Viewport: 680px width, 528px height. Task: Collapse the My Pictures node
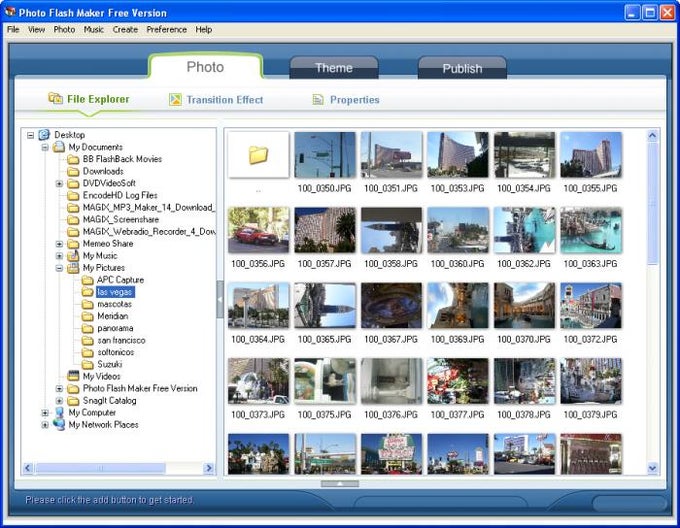tap(59, 268)
